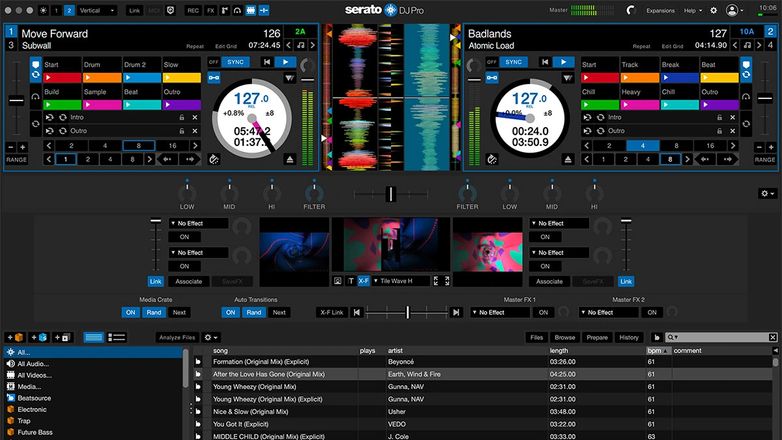Toggle the X-F crossfader video button
Image resolution: width=782 pixels, height=440 pixels.
click(364, 281)
